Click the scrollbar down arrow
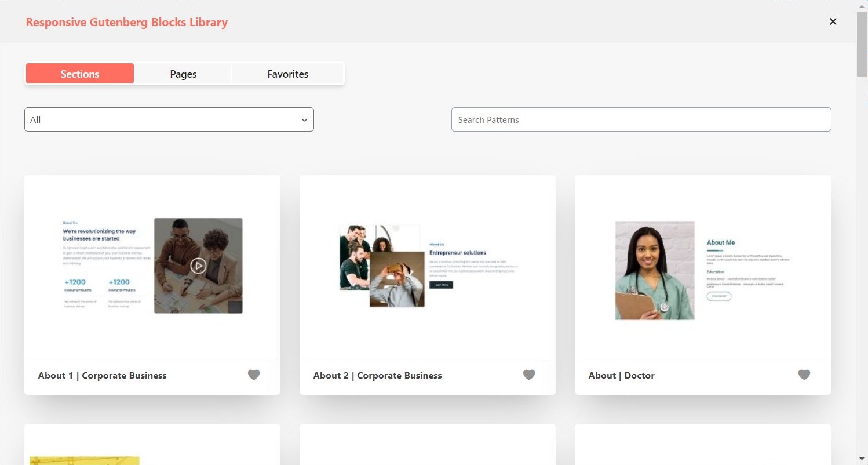 862,459
